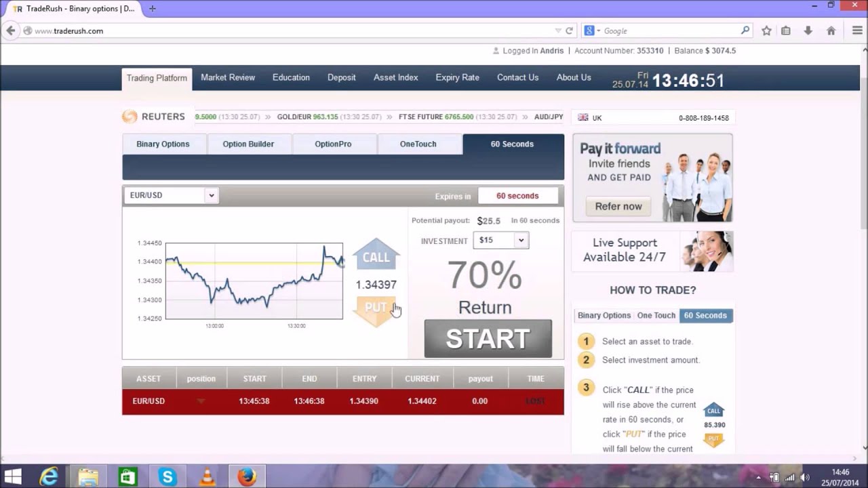Viewport: 868px width, 488px height.
Task: Select the 60 Seconds trading tab
Action: [x=513, y=144]
